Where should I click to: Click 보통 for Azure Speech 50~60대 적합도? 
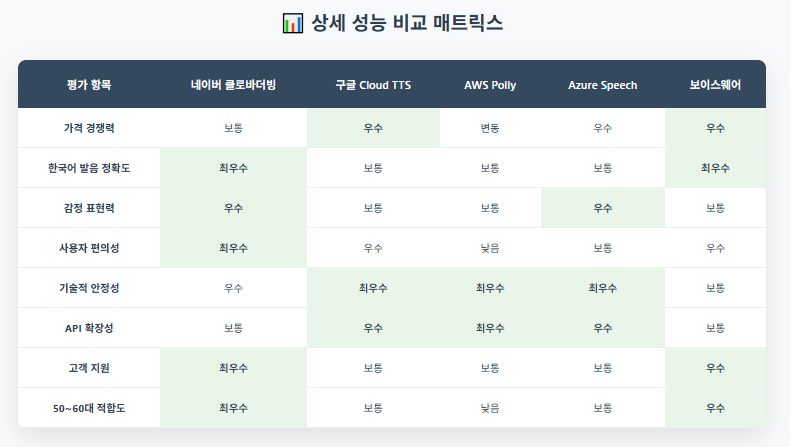603,408
